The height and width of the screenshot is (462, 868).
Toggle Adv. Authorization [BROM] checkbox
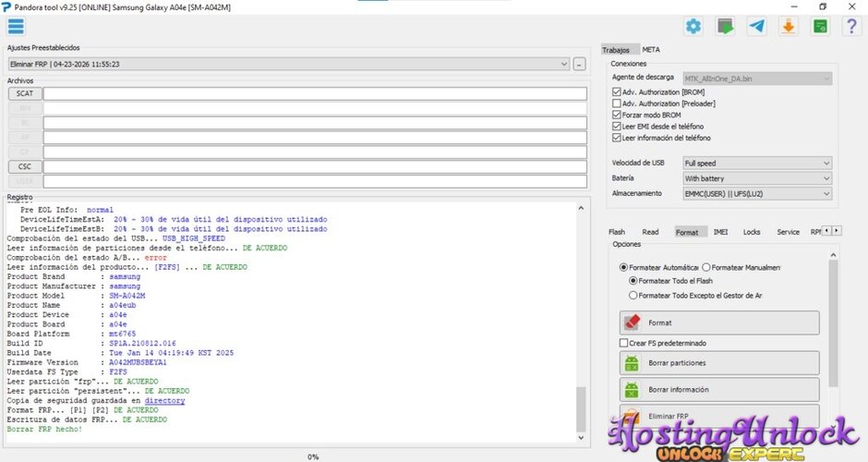click(616, 92)
